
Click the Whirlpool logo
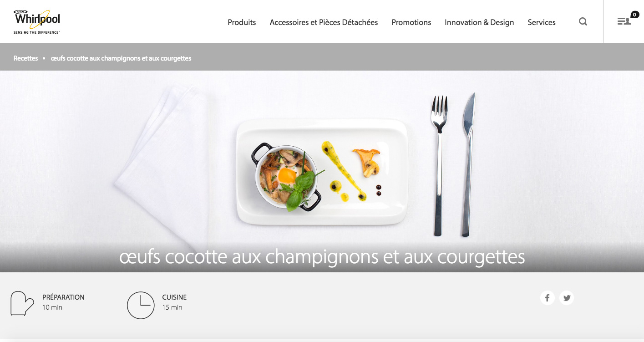point(37,22)
